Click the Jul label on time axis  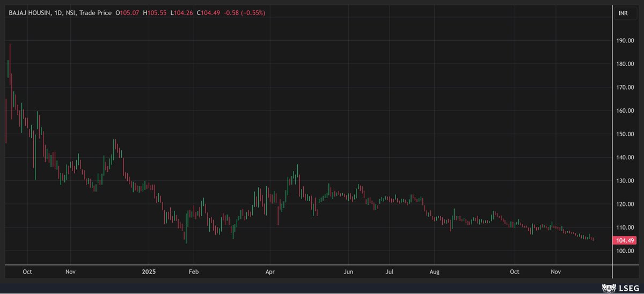point(390,272)
